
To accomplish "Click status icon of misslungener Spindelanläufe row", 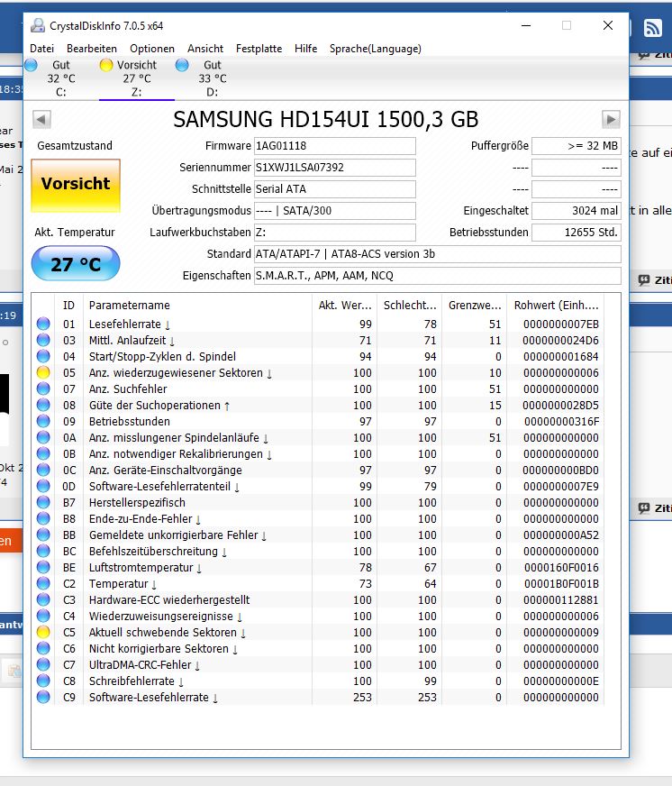I will click(x=43, y=437).
